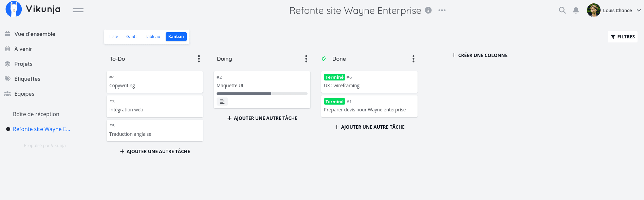Switch to the Liste view
Image resolution: width=644 pixels, height=200 pixels.
[114, 37]
